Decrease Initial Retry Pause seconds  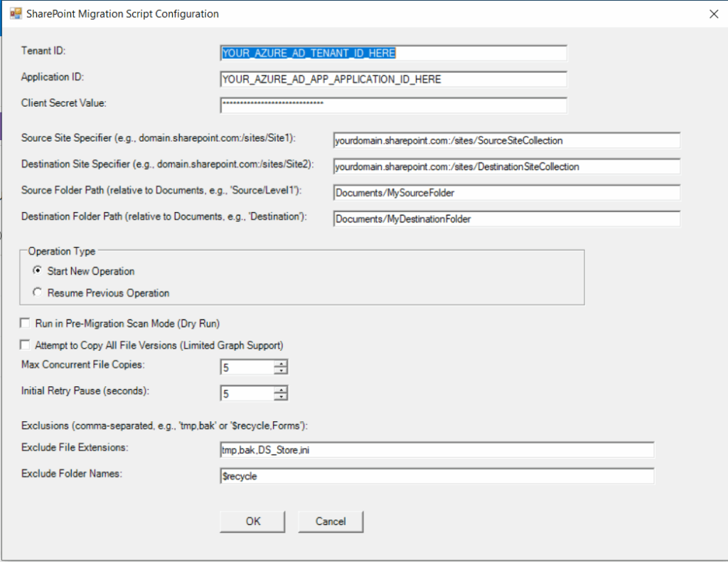[282, 398]
